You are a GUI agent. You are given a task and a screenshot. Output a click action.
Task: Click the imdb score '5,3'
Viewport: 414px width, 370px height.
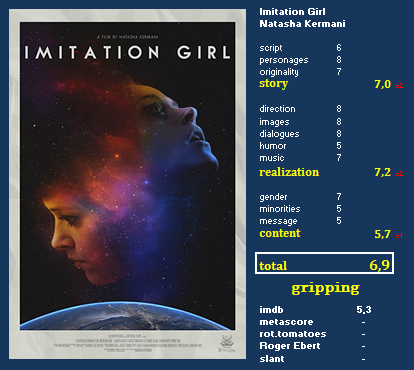pyautogui.click(x=364, y=310)
